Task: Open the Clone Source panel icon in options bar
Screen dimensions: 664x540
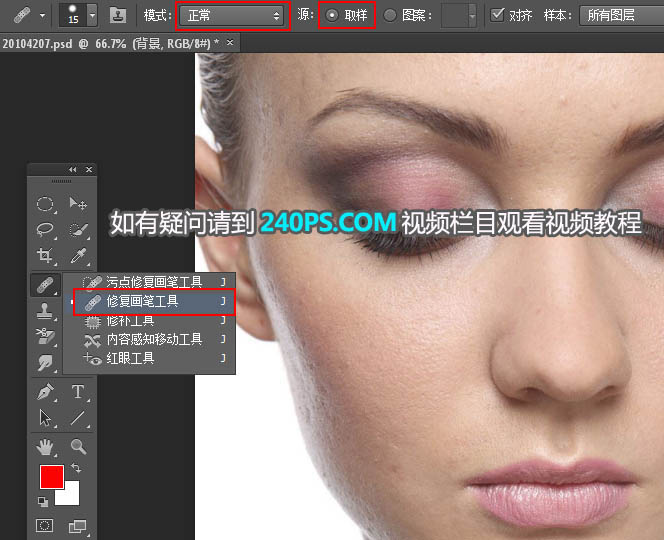Action: [118, 16]
